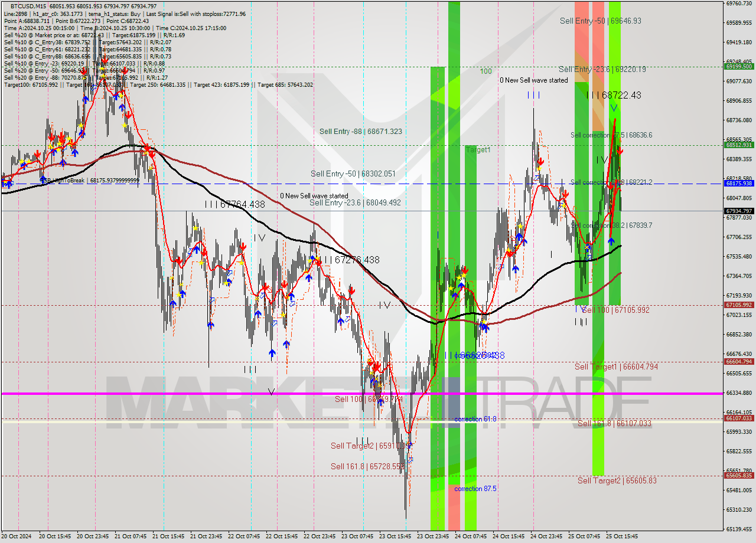The height and width of the screenshot is (543, 756).
Task: Click the red 65605.835 price tag
Action: coord(739,476)
